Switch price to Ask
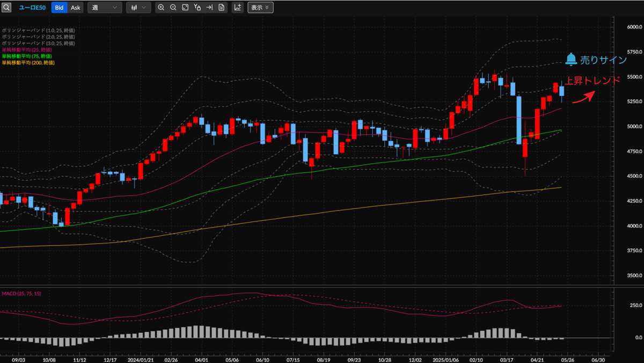Viewport: 644px width, 363px height. (x=76, y=8)
